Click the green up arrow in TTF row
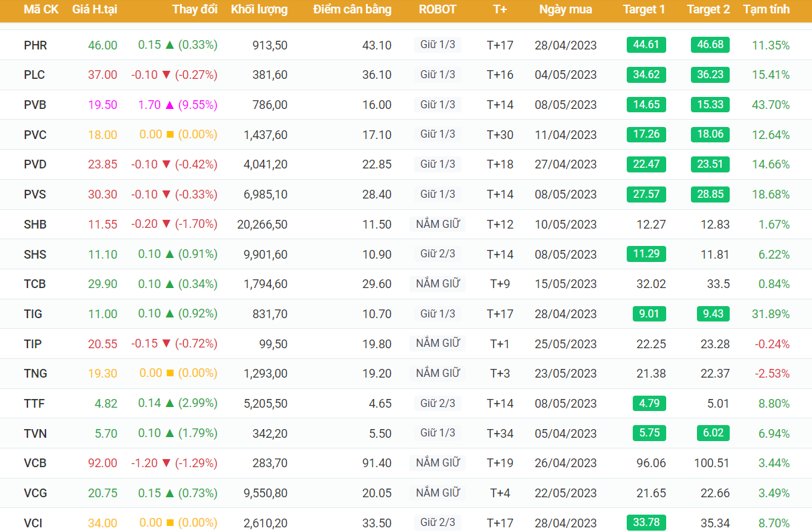 [169, 403]
